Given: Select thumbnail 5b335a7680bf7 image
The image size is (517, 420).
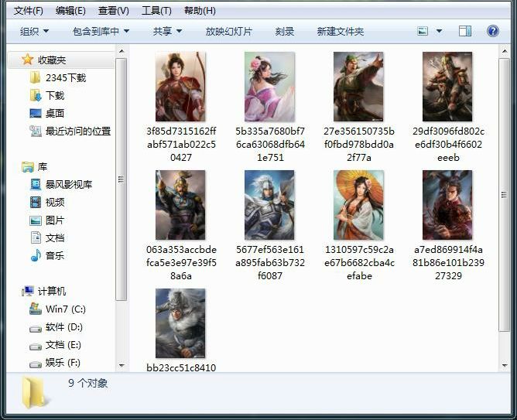Looking at the screenshot, I should point(269,87).
